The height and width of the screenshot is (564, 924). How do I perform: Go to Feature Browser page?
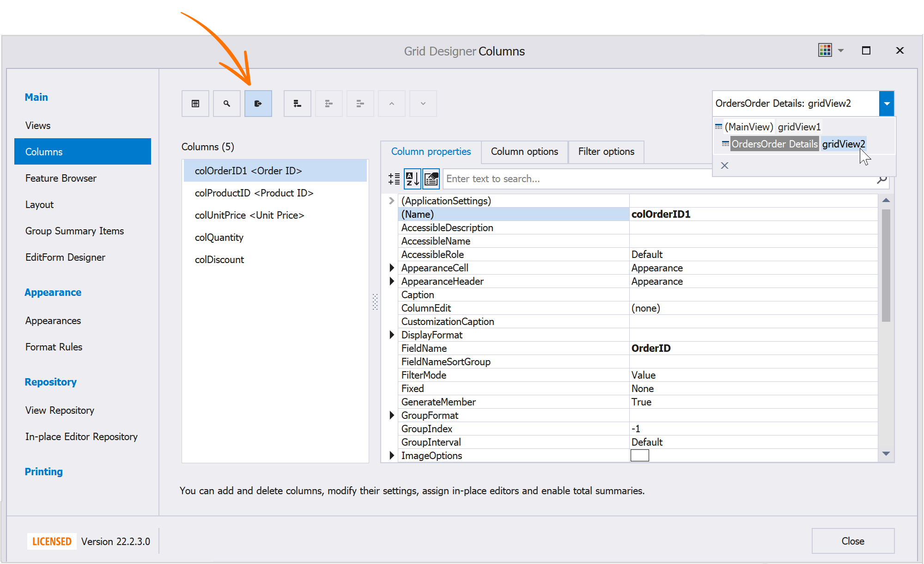click(x=61, y=178)
